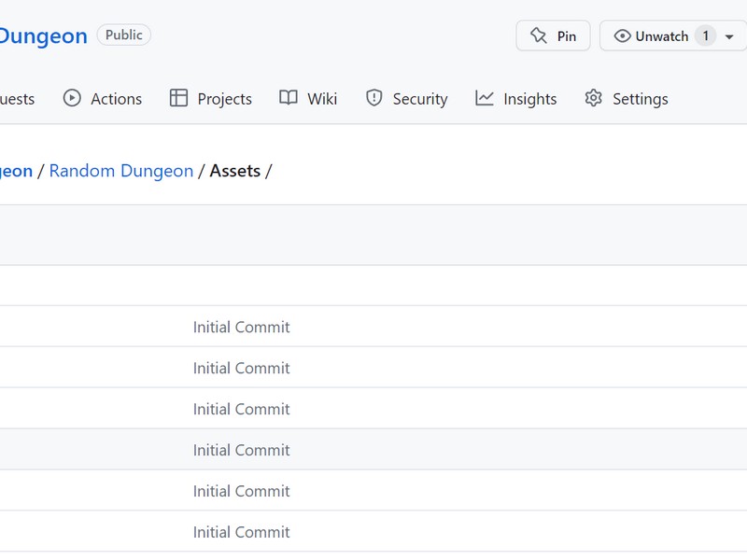Click the Projects table icon
This screenshot has width=747, height=560.
tap(178, 98)
